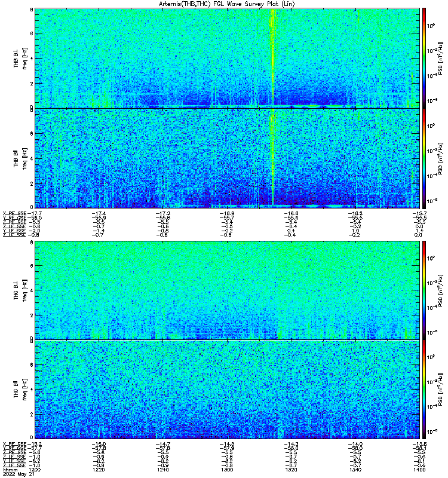Click the 1400 time label
The height and width of the screenshot is (478, 448).
[x=420, y=470]
